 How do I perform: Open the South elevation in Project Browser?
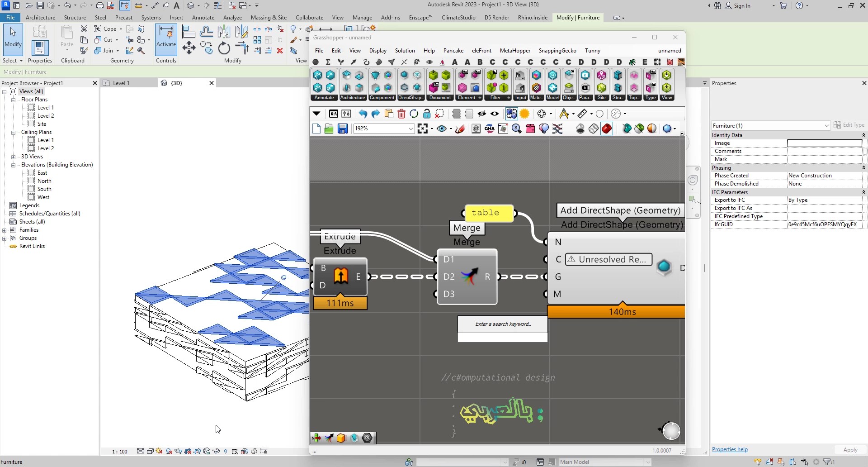(x=44, y=189)
